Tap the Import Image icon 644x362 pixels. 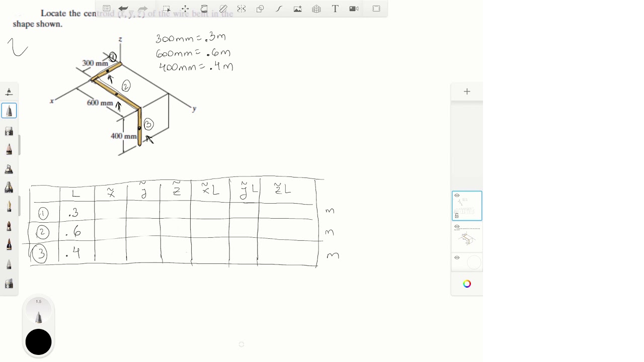[x=298, y=9]
